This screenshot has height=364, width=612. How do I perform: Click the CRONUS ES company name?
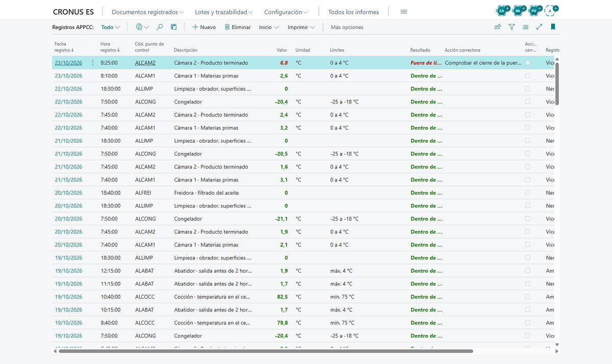pyautogui.click(x=73, y=12)
